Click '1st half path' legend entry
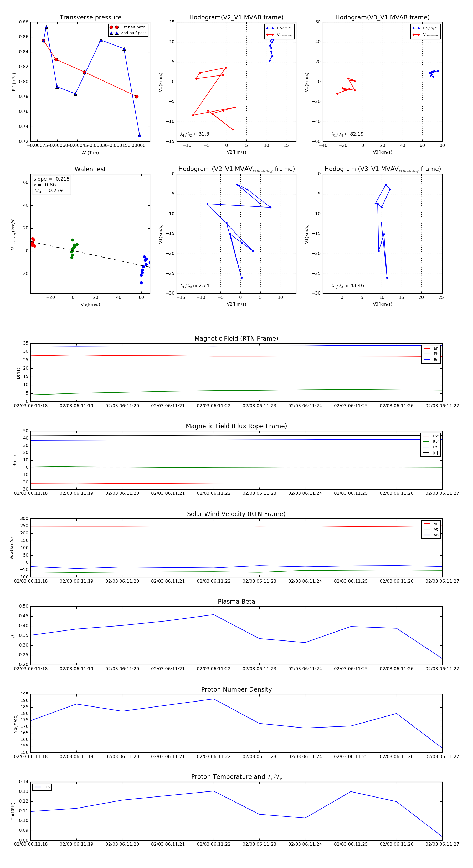Viewport: 473px width, 868px height. [128, 27]
